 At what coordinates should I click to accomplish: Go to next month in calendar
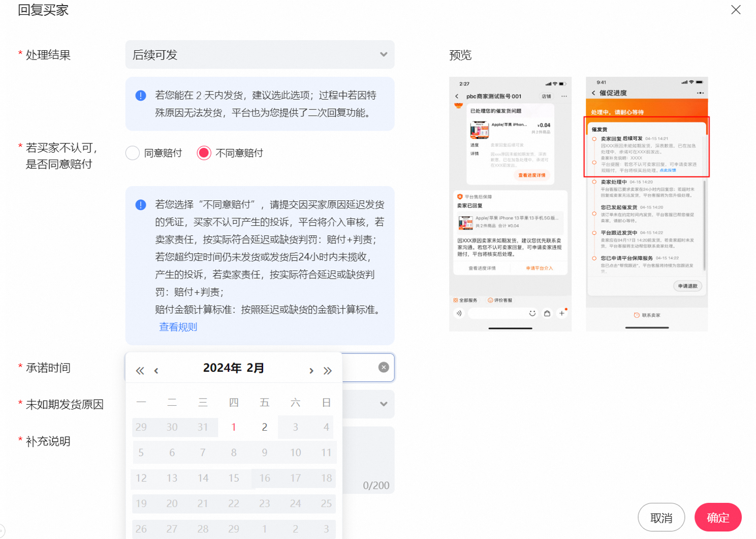point(311,371)
